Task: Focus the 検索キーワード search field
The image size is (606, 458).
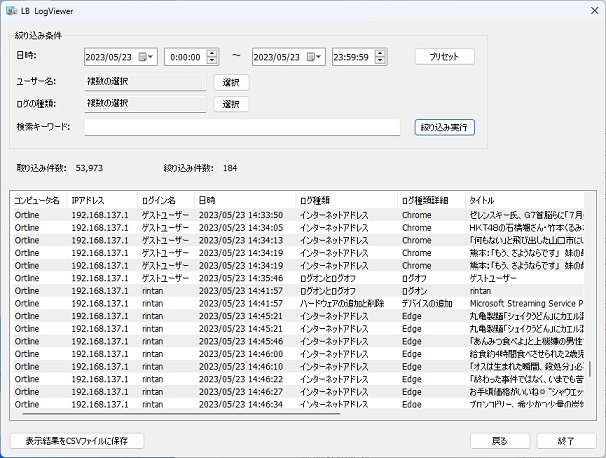Action: 242,127
